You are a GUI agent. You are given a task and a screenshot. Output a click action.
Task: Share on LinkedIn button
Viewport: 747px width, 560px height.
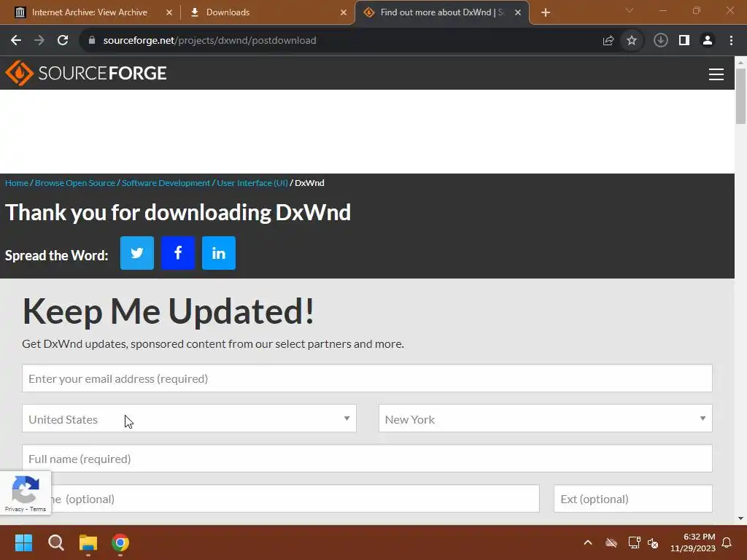click(x=219, y=253)
